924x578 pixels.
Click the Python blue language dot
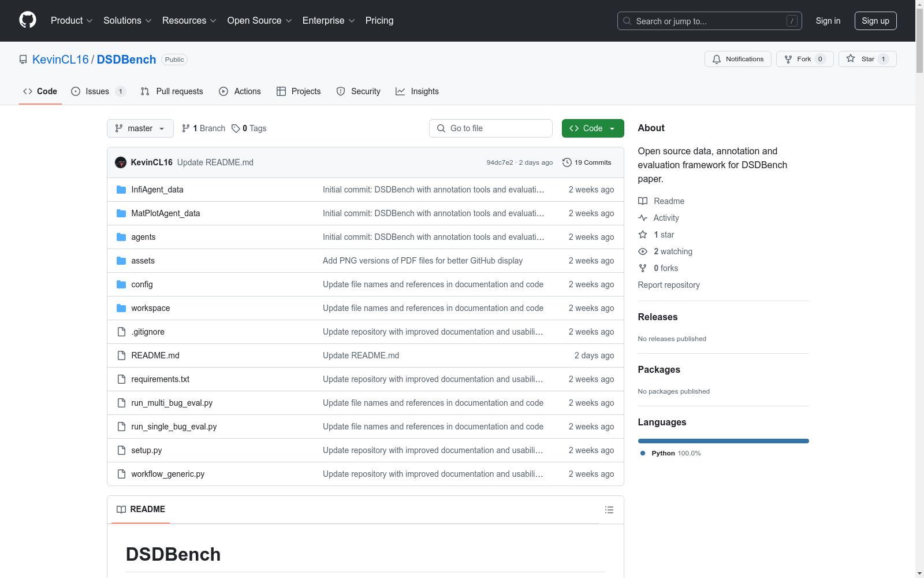(x=643, y=453)
